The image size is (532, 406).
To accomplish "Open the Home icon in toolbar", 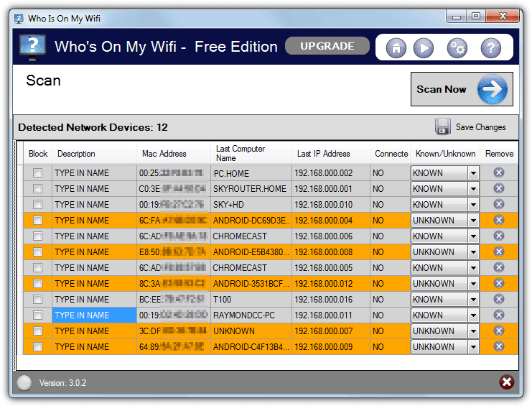I will coord(396,48).
